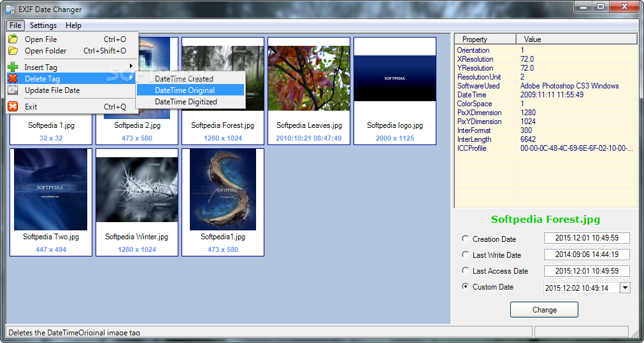Click the Value column header
This screenshot has height=343, width=644.
[x=576, y=39]
